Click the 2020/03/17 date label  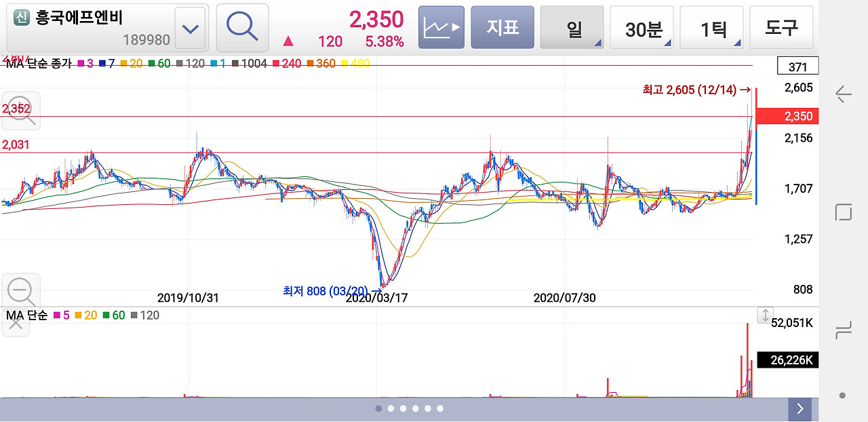[x=376, y=297]
